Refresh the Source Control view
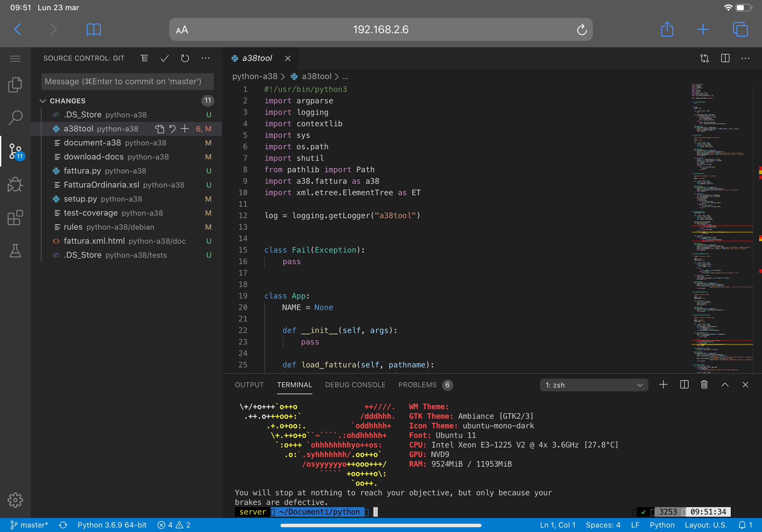Viewport: 762px width, 532px height. tap(185, 58)
